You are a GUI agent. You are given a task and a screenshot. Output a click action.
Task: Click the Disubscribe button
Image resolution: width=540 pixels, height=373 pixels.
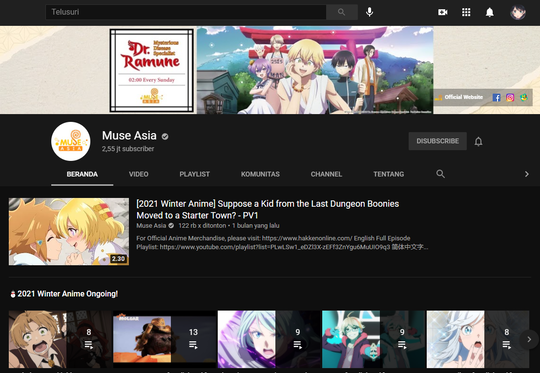click(437, 141)
